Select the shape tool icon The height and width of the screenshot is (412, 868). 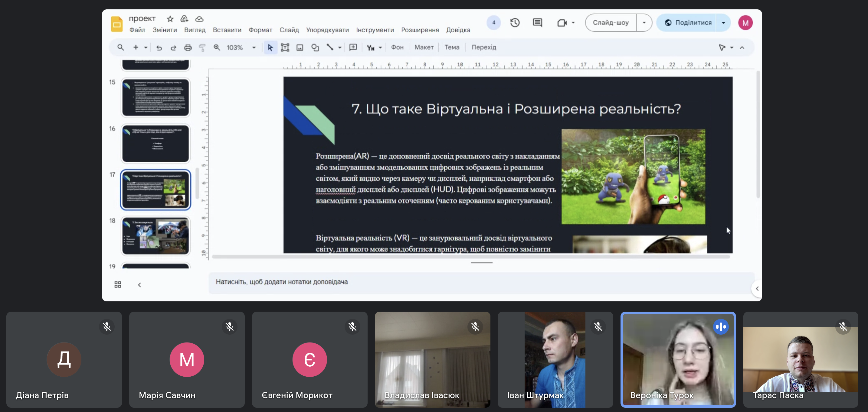tap(315, 47)
